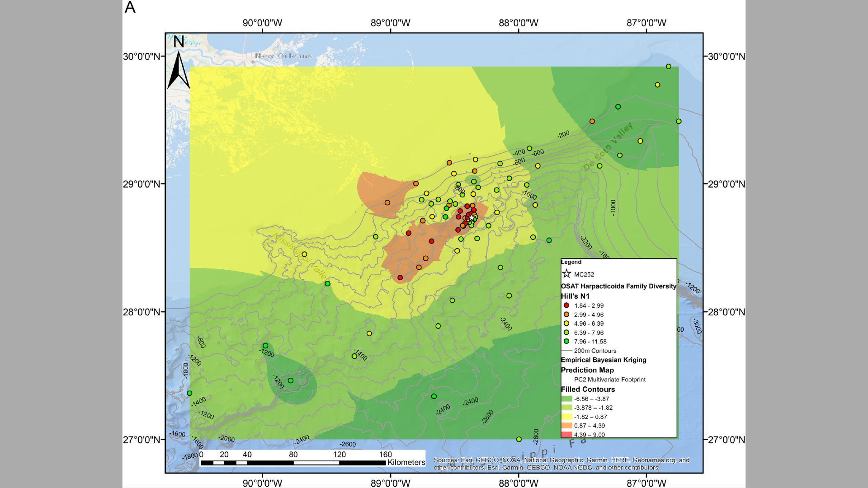Select the figure panel label A

pyautogui.click(x=131, y=7)
